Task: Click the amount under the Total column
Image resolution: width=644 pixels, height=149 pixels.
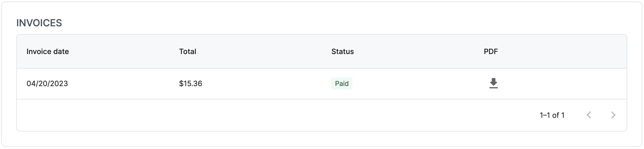Action: point(191,84)
